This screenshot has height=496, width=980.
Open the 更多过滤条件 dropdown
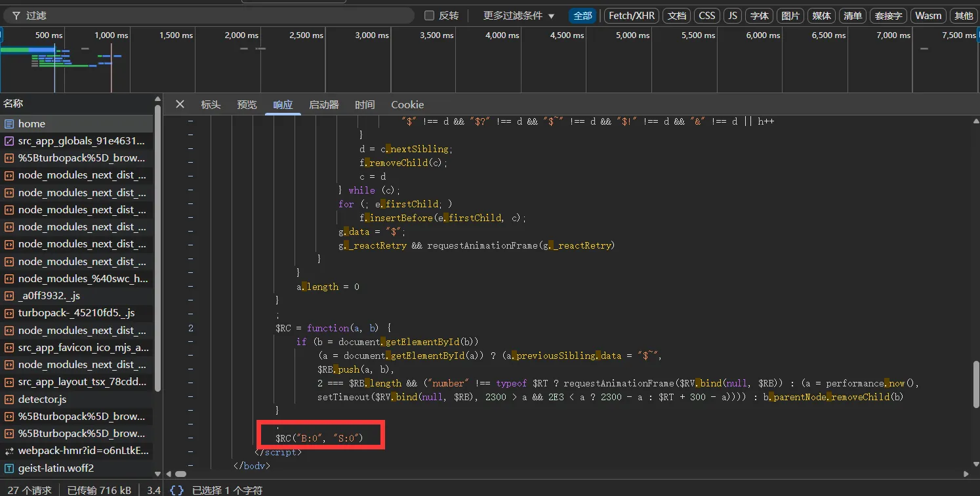[x=518, y=16]
